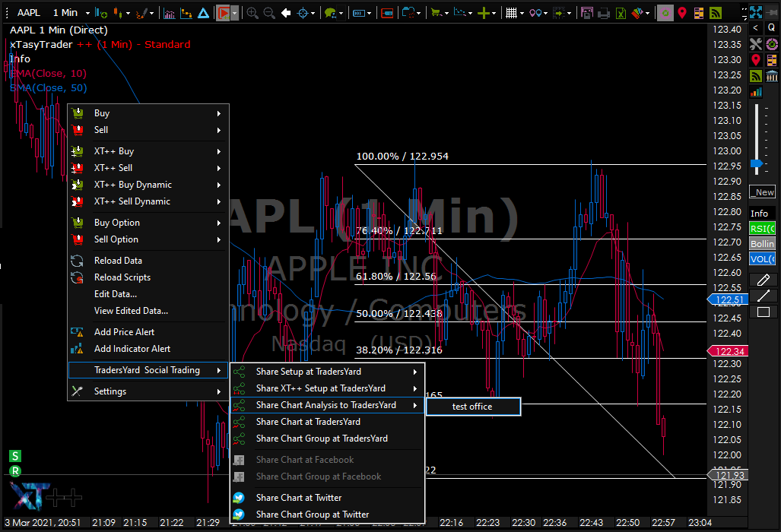This screenshot has width=781, height=532.
Task: Click the blue expand fullscreen arrows icon
Action: coord(756,12)
